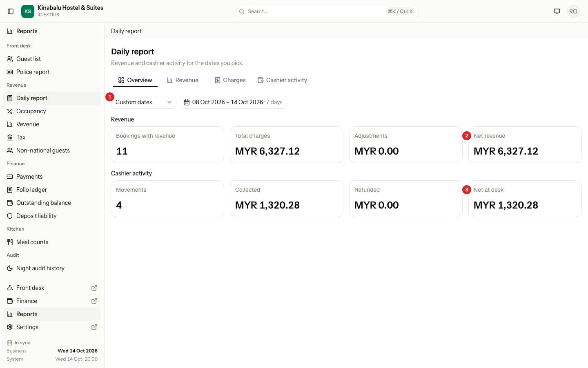Click the Refunded card
The height and width of the screenshot is (368, 588).
pos(406,199)
